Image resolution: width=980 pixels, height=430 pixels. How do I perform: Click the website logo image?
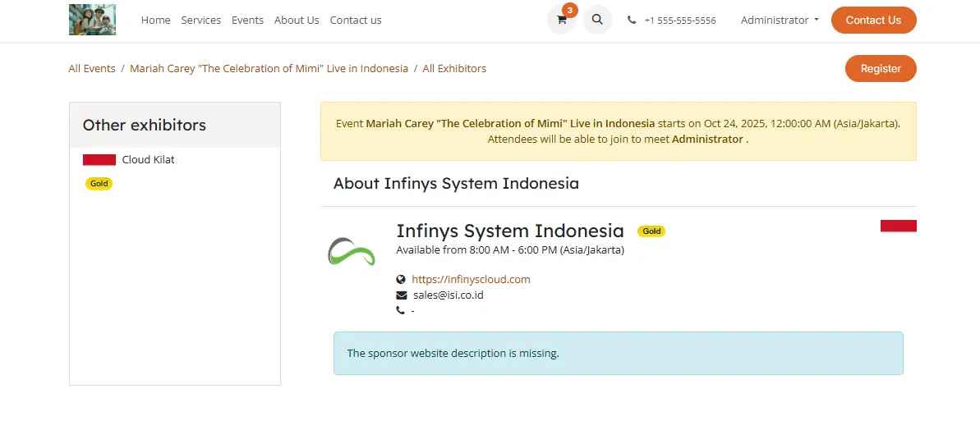coord(92,20)
